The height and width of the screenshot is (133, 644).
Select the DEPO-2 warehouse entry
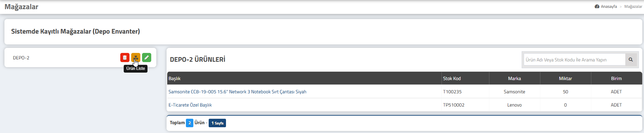[x=21, y=58]
